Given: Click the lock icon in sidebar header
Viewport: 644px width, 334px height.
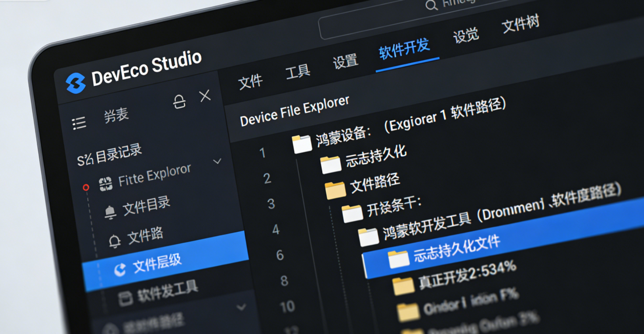Looking at the screenshot, I should (179, 101).
